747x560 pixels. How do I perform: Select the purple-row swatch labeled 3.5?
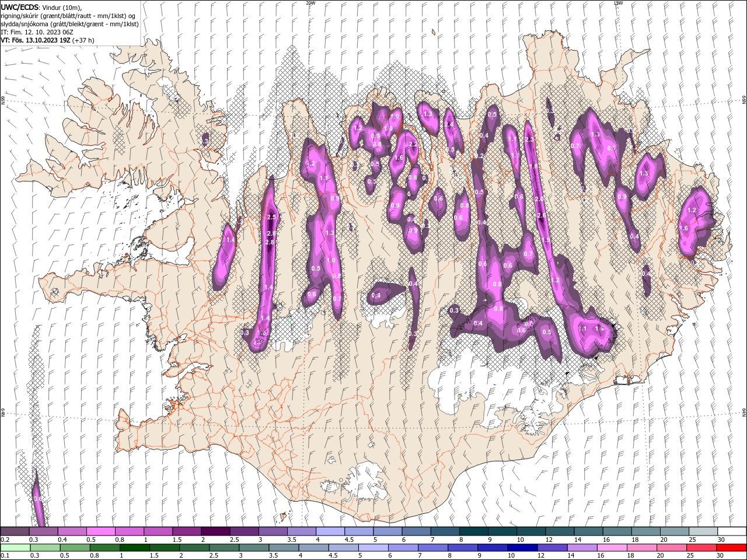pos(301,531)
